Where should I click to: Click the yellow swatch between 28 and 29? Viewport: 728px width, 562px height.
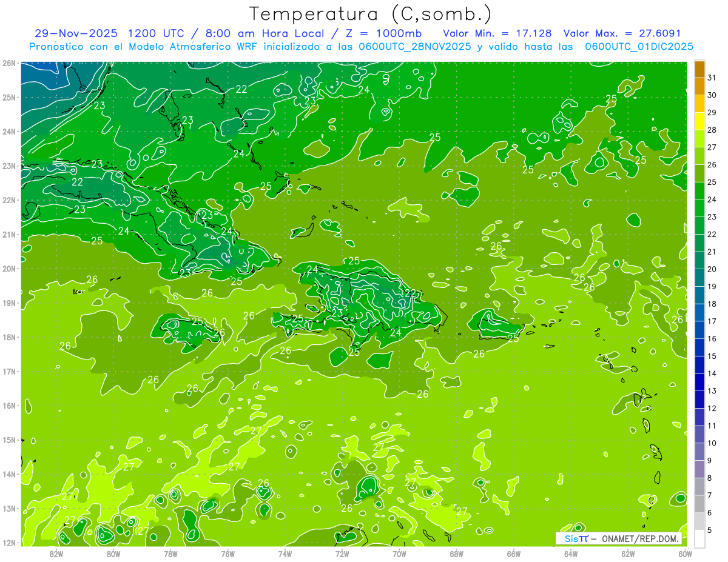tap(699, 121)
